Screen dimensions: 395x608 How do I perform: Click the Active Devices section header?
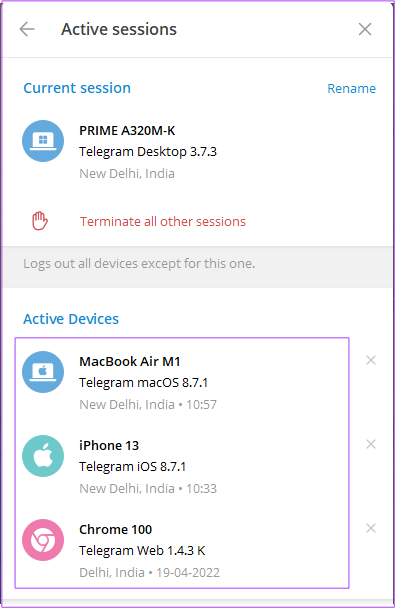(71, 319)
